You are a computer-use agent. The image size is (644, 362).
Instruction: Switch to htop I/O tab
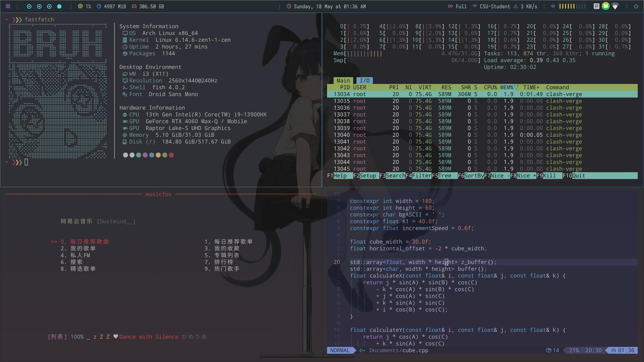[x=364, y=81]
